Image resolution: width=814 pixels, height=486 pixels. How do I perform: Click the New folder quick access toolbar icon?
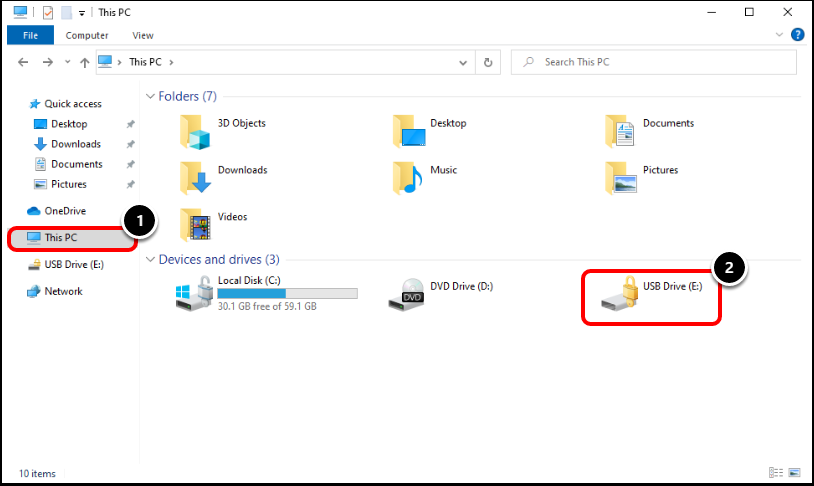66,12
